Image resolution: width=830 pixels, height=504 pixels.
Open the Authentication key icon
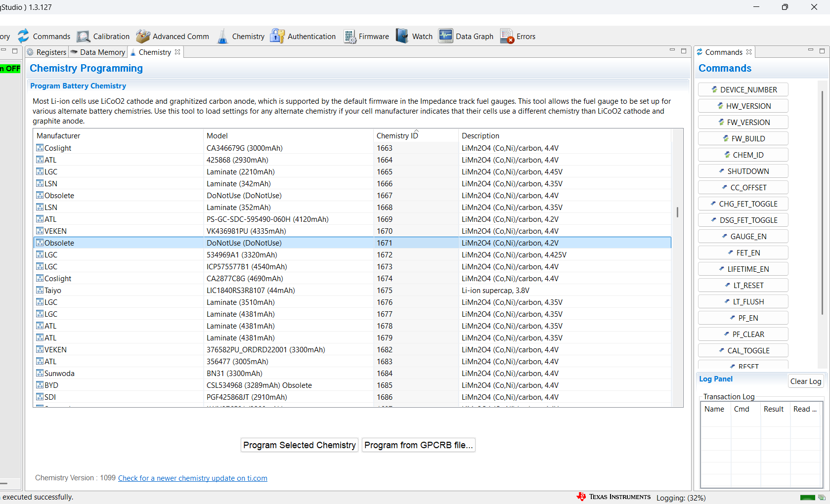coord(277,36)
